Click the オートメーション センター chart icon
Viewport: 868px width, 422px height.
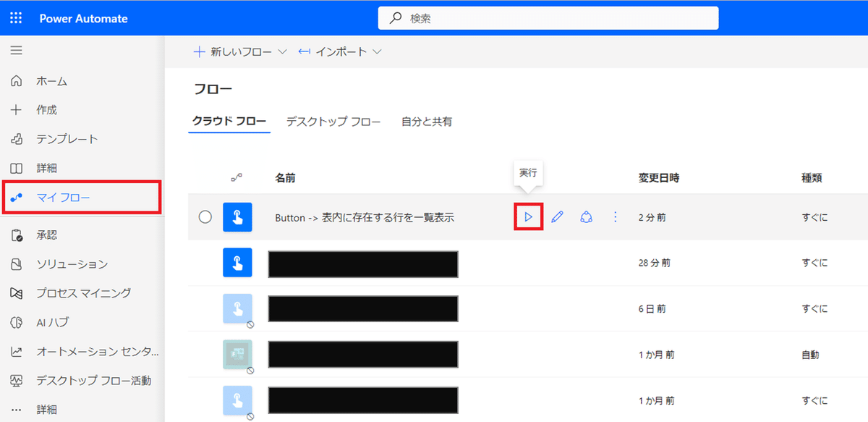[16, 351]
